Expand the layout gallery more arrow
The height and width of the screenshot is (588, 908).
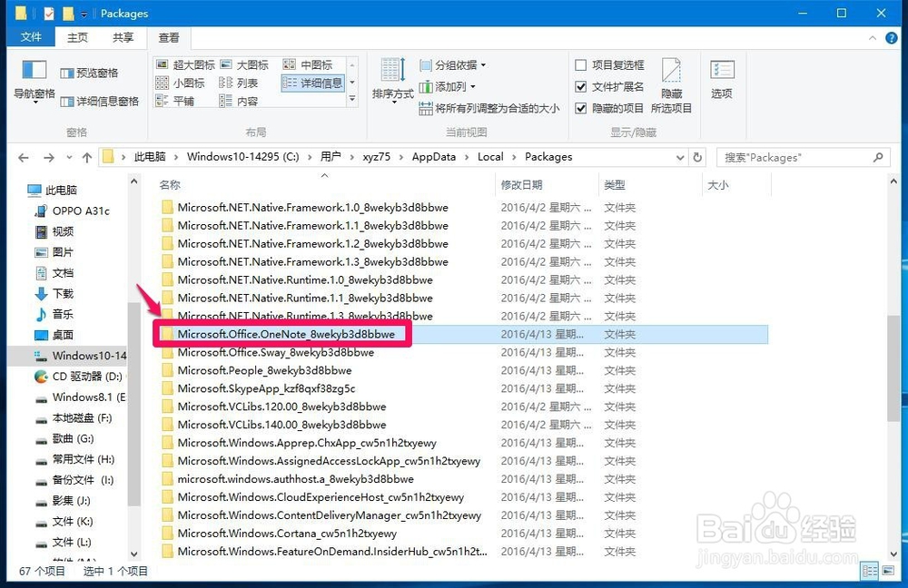pyautogui.click(x=352, y=100)
